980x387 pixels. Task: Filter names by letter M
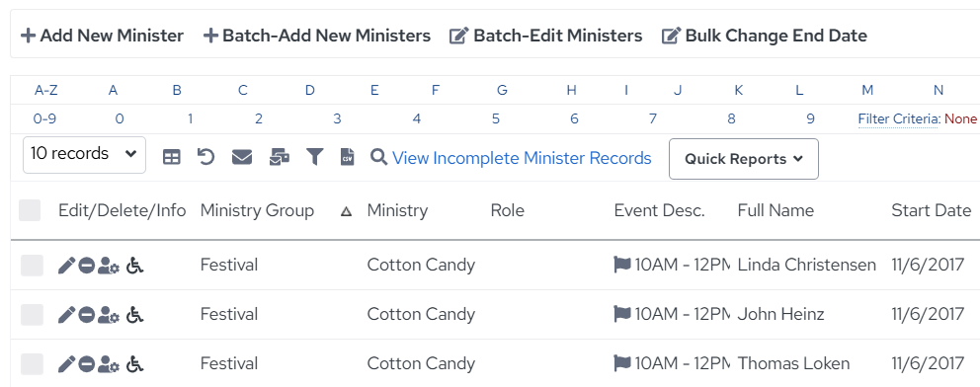point(867,90)
